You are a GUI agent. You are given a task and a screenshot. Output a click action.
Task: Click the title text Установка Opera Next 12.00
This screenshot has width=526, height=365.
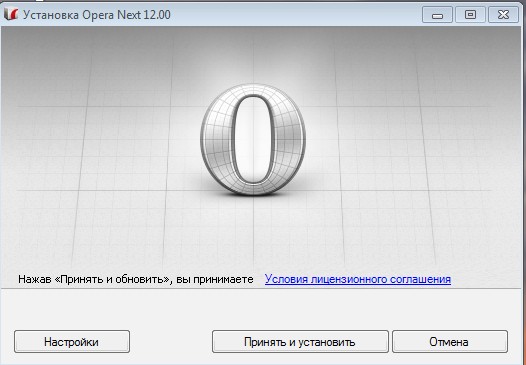(97, 15)
